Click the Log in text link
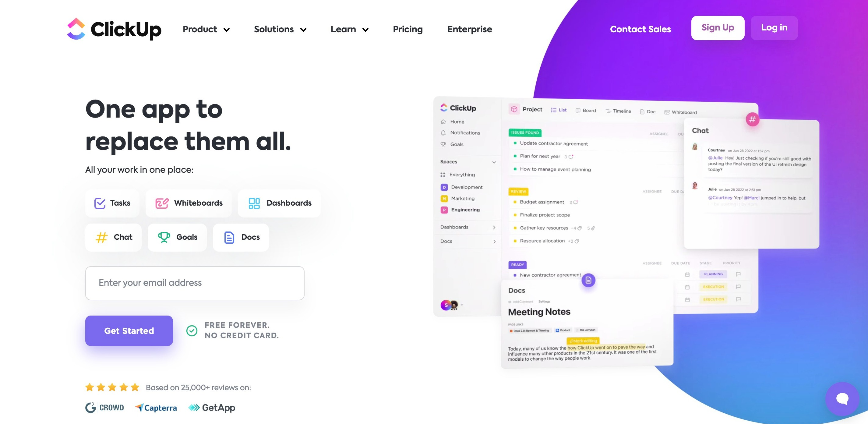This screenshot has width=868, height=424. pyautogui.click(x=774, y=27)
